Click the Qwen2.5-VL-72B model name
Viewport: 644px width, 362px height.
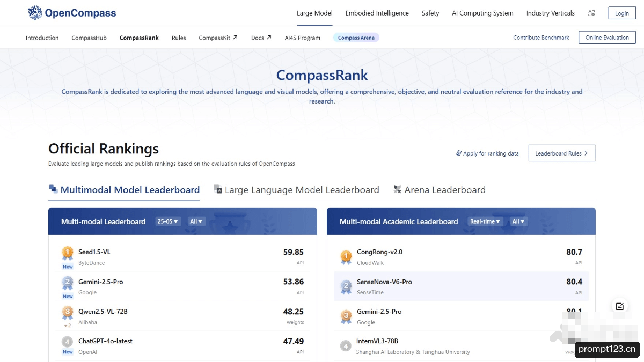(x=103, y=312)
